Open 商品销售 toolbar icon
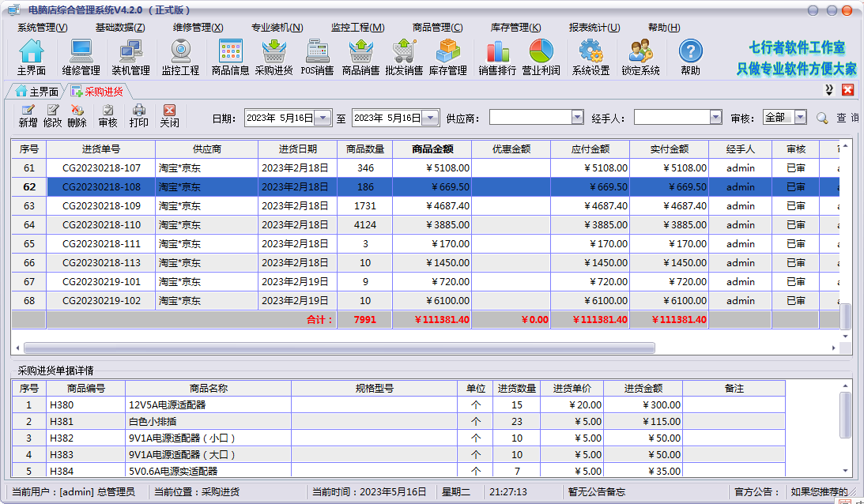Viewport: 864px width, 504px height. (x=361, y=58)
